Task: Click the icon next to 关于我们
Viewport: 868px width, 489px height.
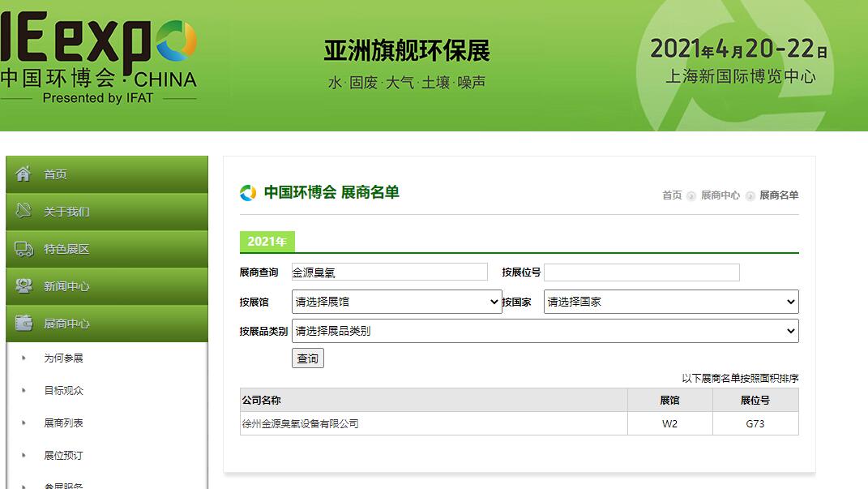Action: click(x=24, y=211)
